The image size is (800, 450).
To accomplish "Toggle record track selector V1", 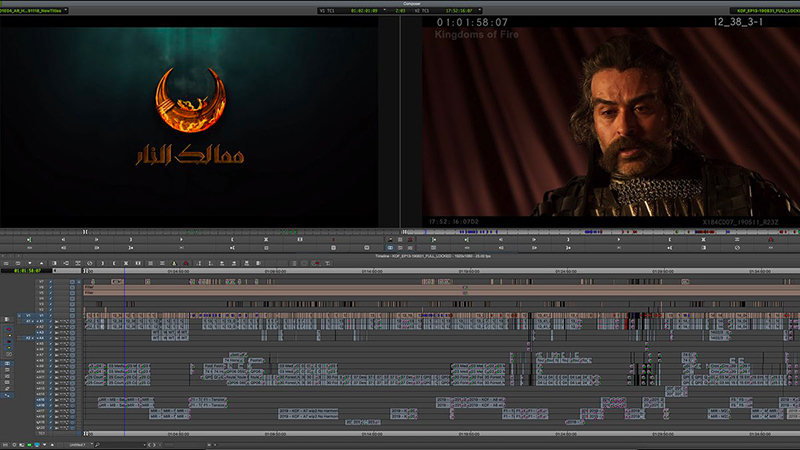I will pyautogui.click(x=41, y=315).
